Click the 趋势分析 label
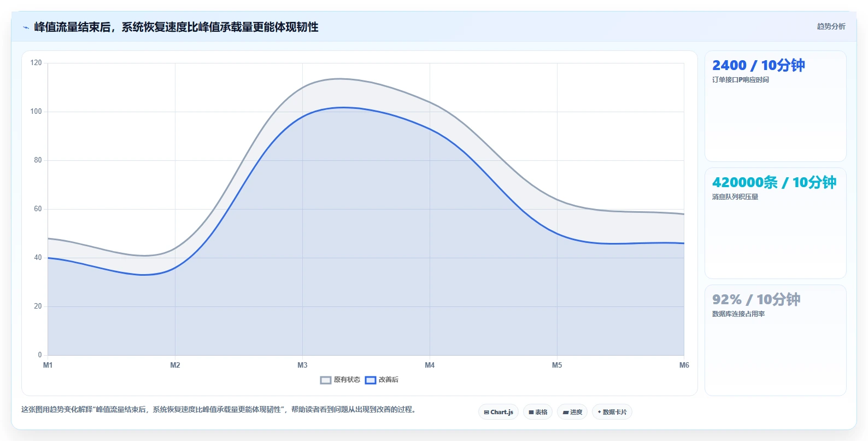 tap(831, 26)
